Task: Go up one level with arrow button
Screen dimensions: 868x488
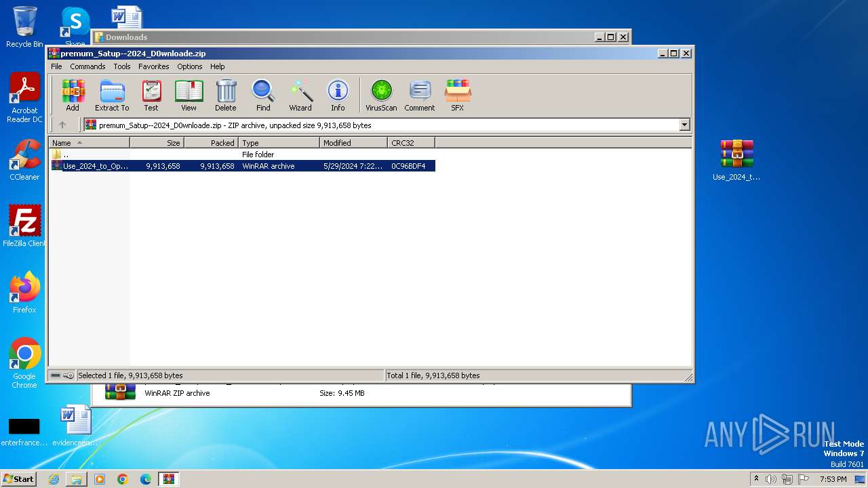Action: [62, 125]
